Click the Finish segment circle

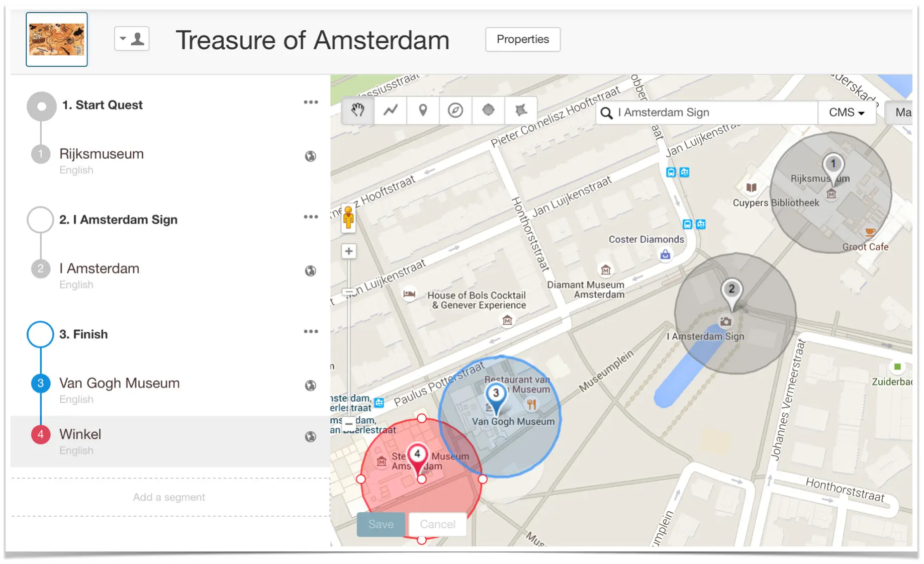(41, 334)
